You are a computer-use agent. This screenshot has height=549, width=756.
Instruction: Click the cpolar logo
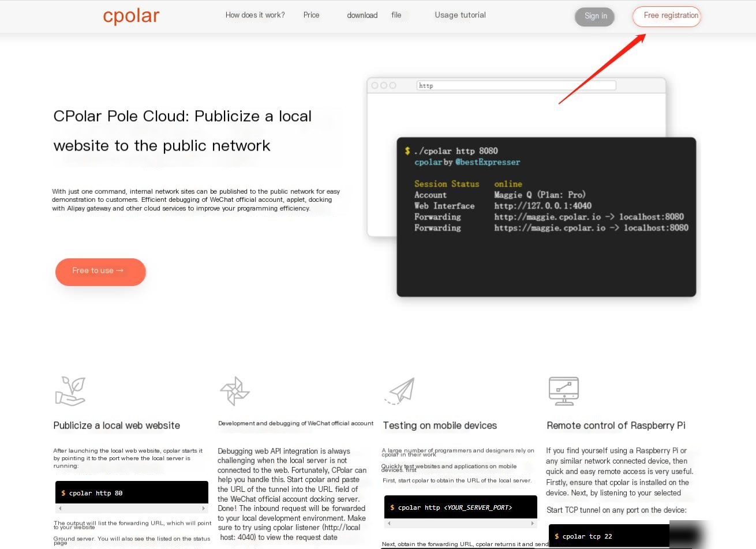coord(131,16)
